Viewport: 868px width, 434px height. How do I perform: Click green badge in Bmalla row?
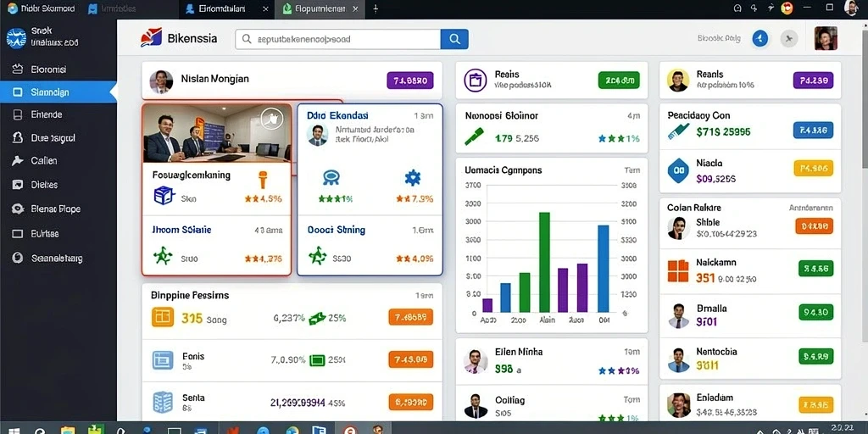pos(815,312)
